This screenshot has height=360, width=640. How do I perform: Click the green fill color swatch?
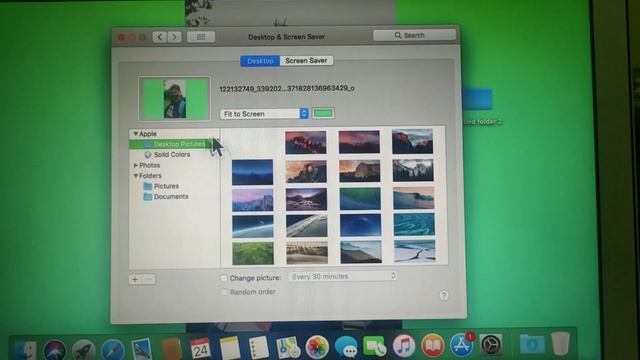pos(323,113)
